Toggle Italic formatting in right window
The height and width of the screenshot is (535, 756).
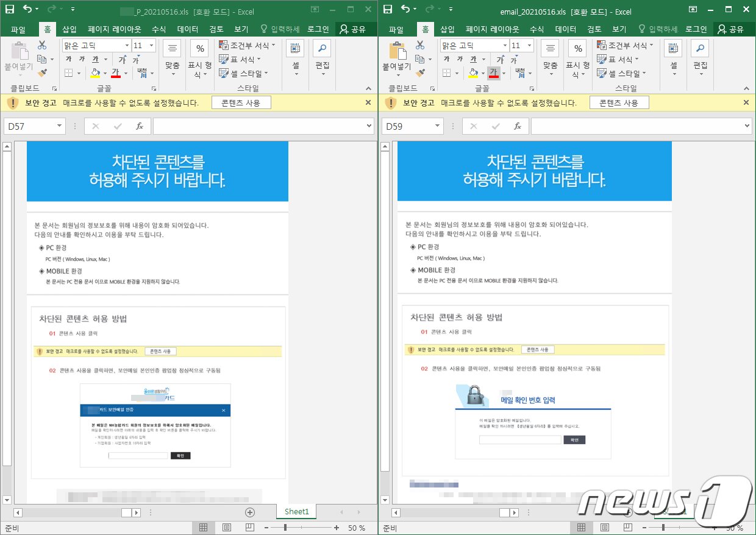point(460,59)
